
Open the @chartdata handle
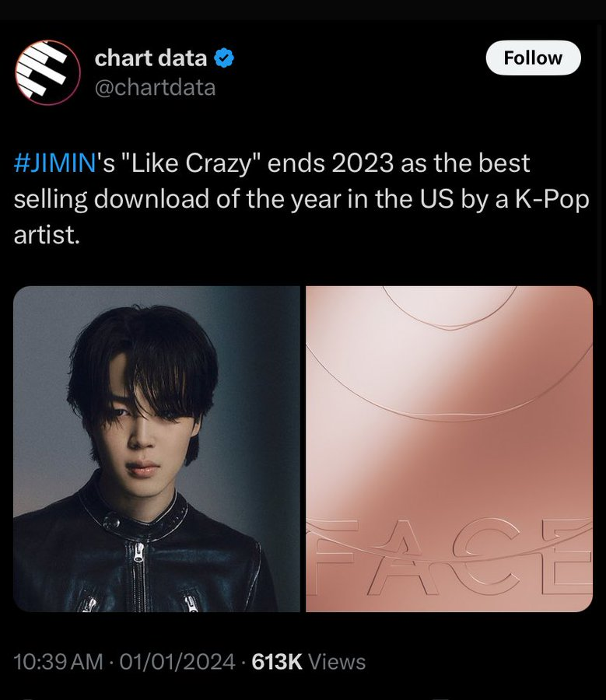click(155, 87)
